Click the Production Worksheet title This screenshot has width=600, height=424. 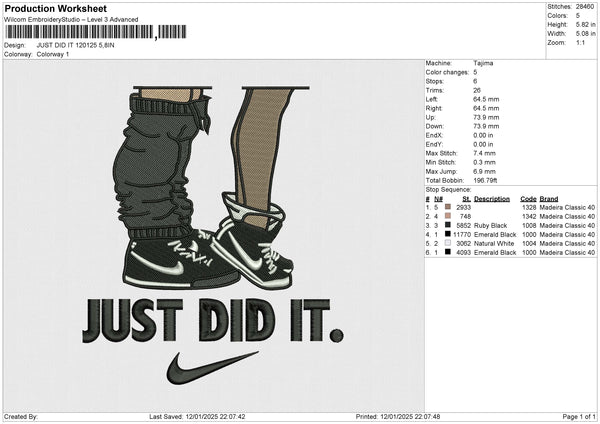tap(55, 8)
